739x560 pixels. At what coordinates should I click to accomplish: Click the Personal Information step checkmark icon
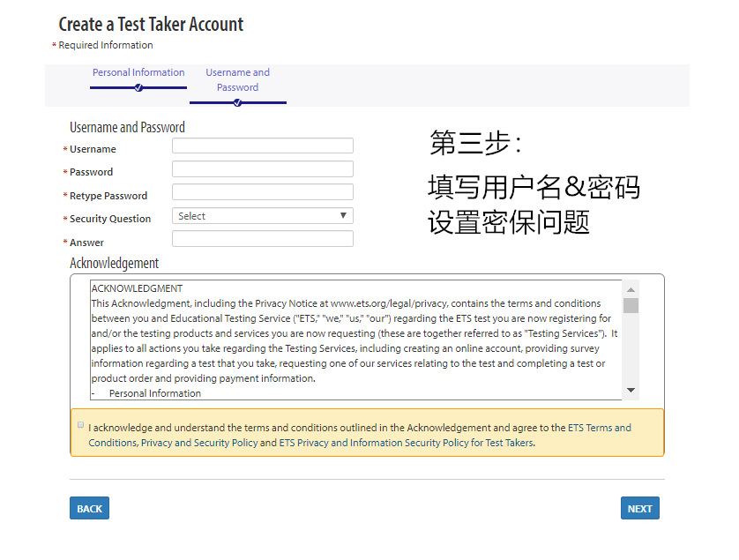pyautogui.click(x=138, y=87)
